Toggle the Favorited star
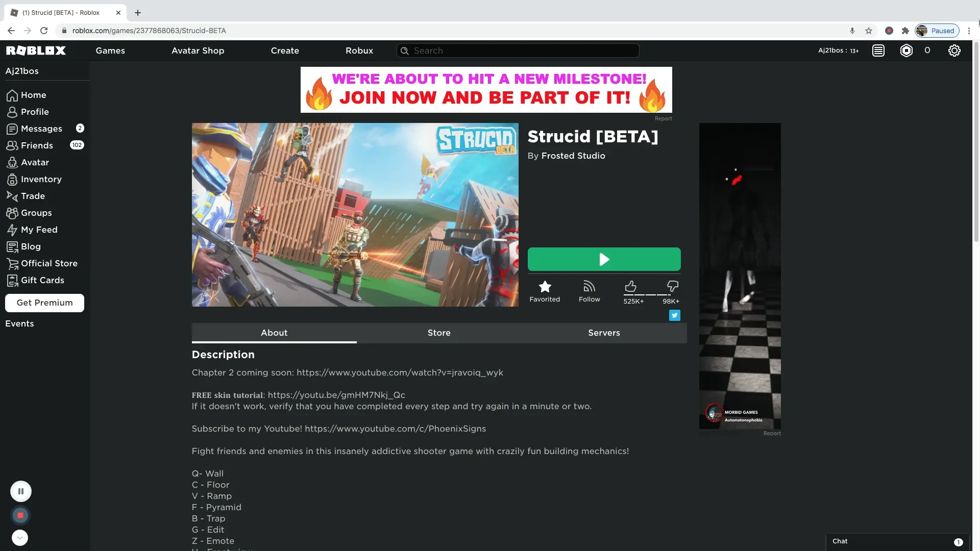 545,287
